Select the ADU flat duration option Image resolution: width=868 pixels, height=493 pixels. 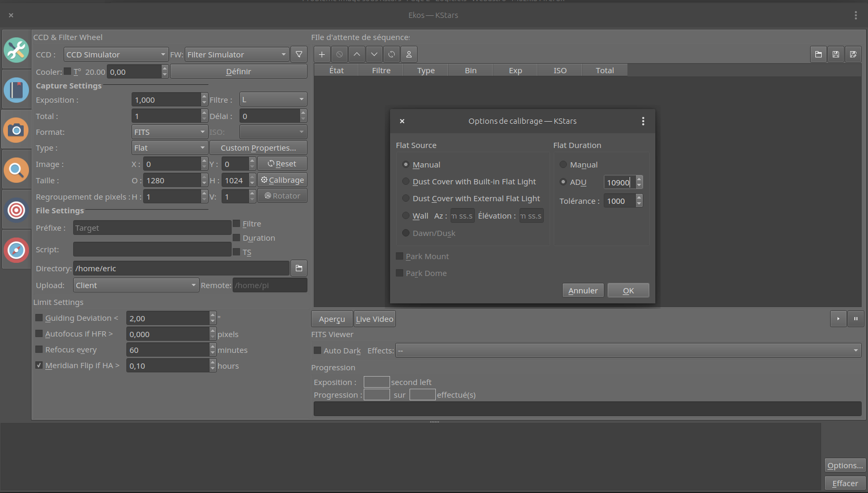(563, 182)
